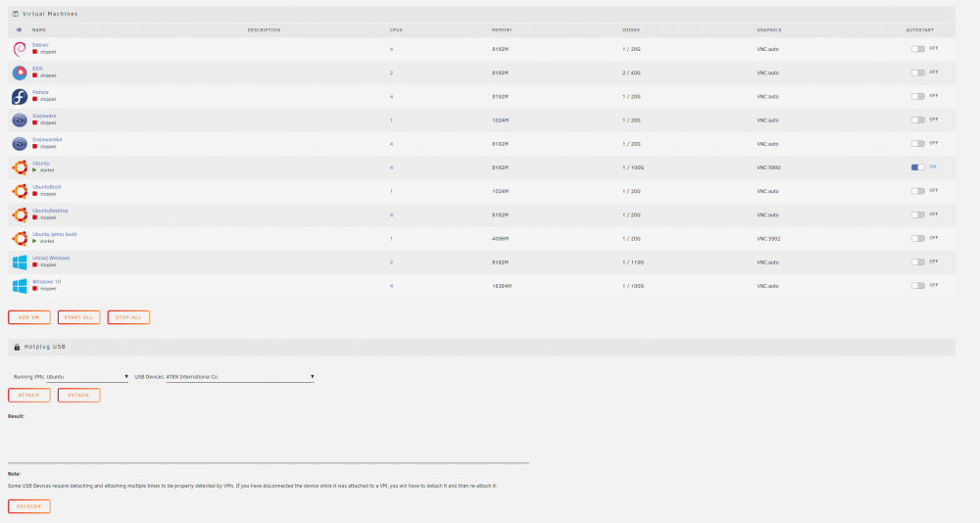
Task: Toggle autostart for Unraid Windows VM
Action: point(917,262)
